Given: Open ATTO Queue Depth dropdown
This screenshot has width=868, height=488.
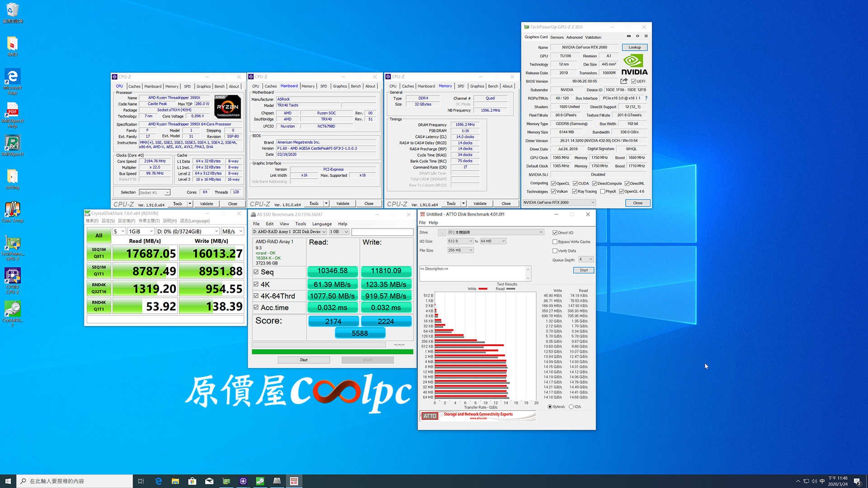Looking at the screenshot, I should [x=586, y=259].
